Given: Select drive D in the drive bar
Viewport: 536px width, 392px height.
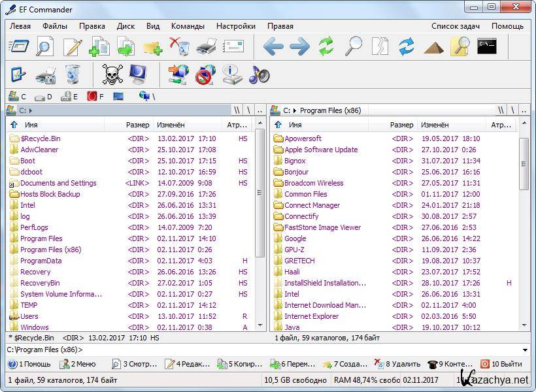Looking at the screenshot, I should pos(43,97).
